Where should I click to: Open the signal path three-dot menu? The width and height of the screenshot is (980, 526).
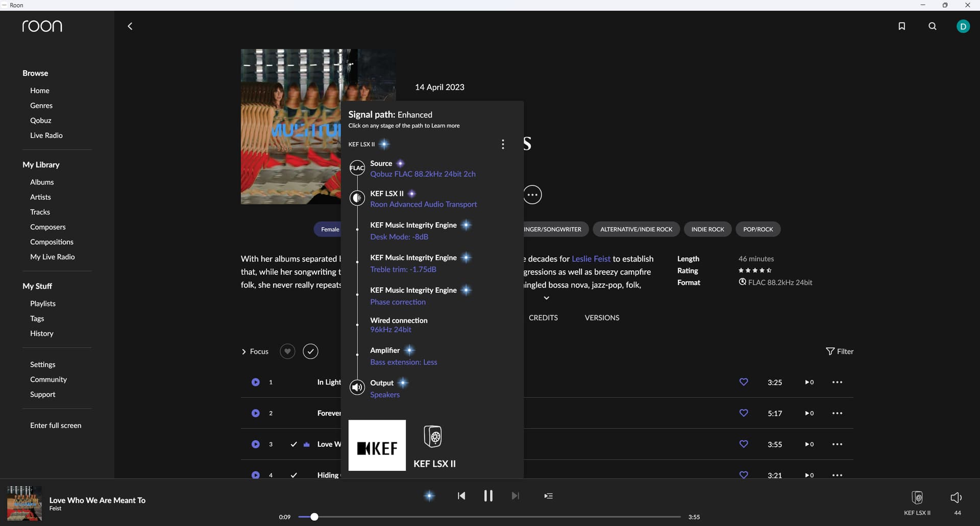[503, 145]
